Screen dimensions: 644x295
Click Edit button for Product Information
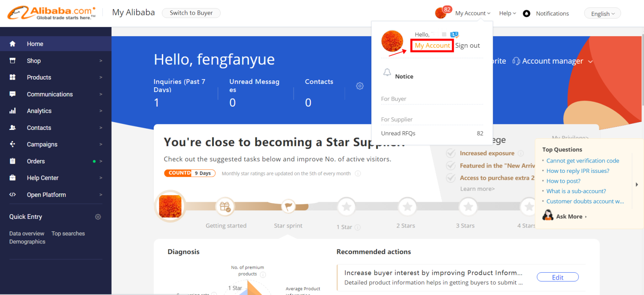tap(558, 277)
